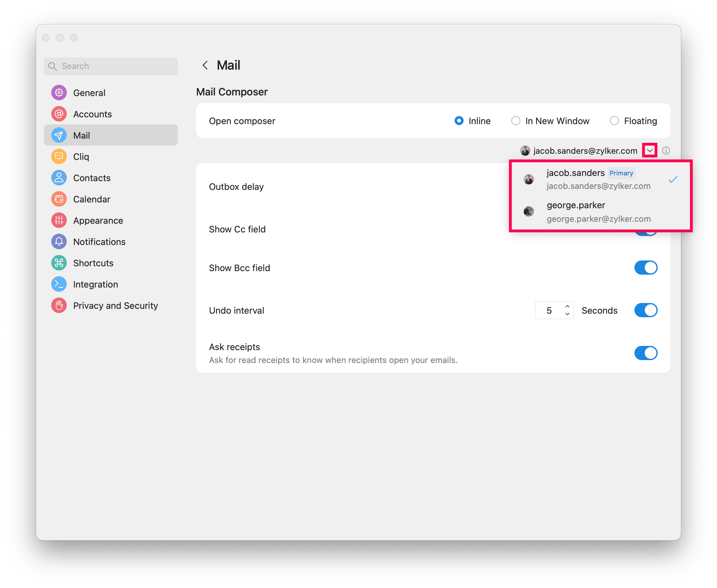Select In New Window composer option

(516, 121)
